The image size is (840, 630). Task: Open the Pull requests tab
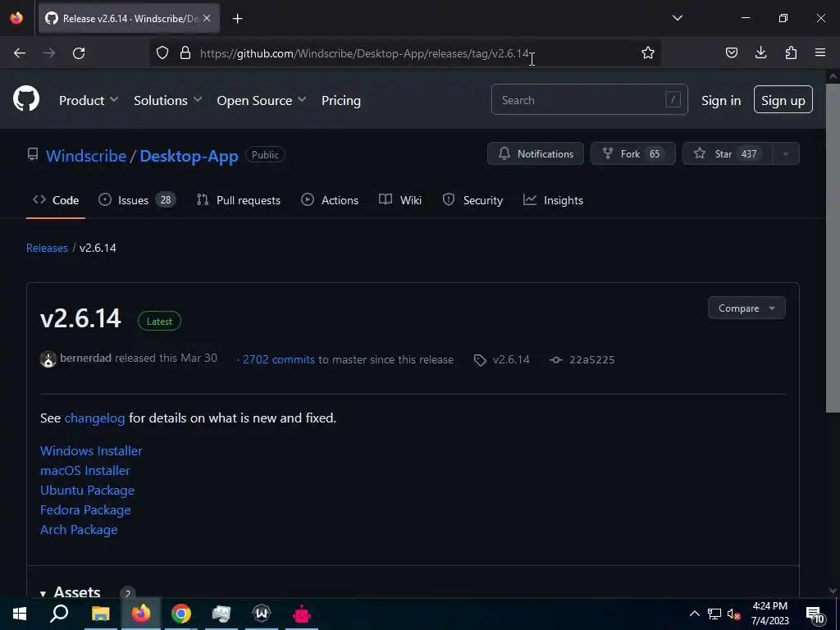click(239, 200)
